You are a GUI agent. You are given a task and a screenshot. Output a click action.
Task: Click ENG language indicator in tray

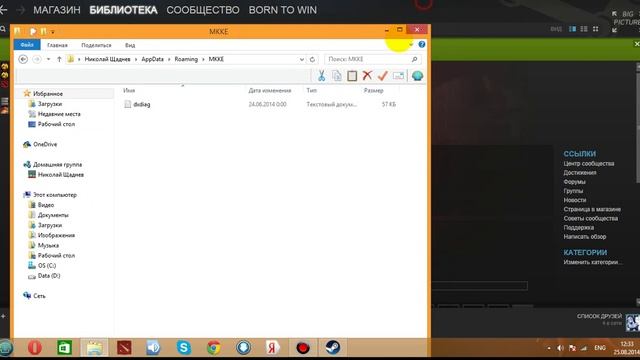click(600, 348)
